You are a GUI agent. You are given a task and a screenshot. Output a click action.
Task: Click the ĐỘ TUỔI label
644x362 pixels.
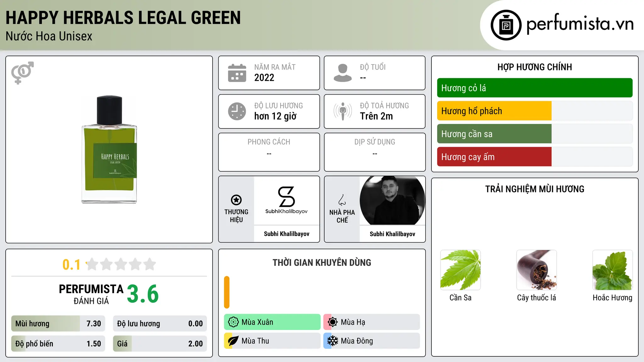[x=373, y=67]
